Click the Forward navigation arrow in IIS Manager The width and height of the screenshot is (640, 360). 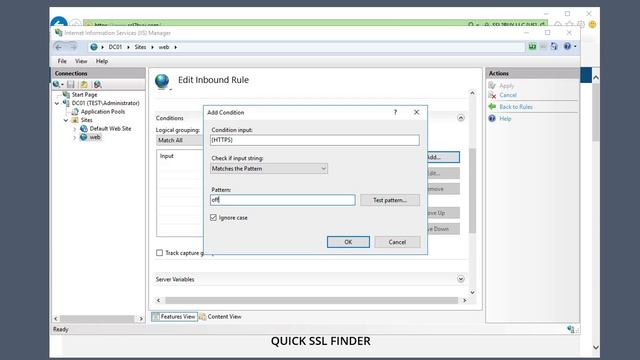click(73, 47)
